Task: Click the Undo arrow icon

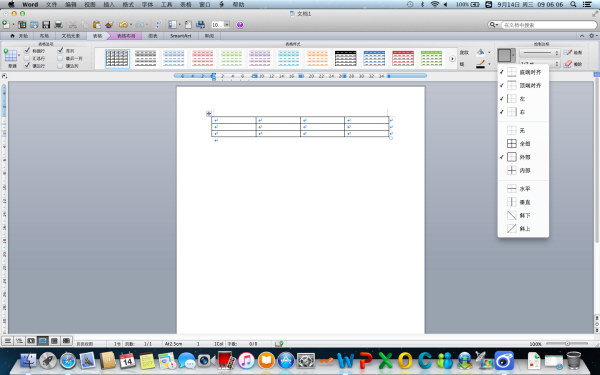Action: 123,25
